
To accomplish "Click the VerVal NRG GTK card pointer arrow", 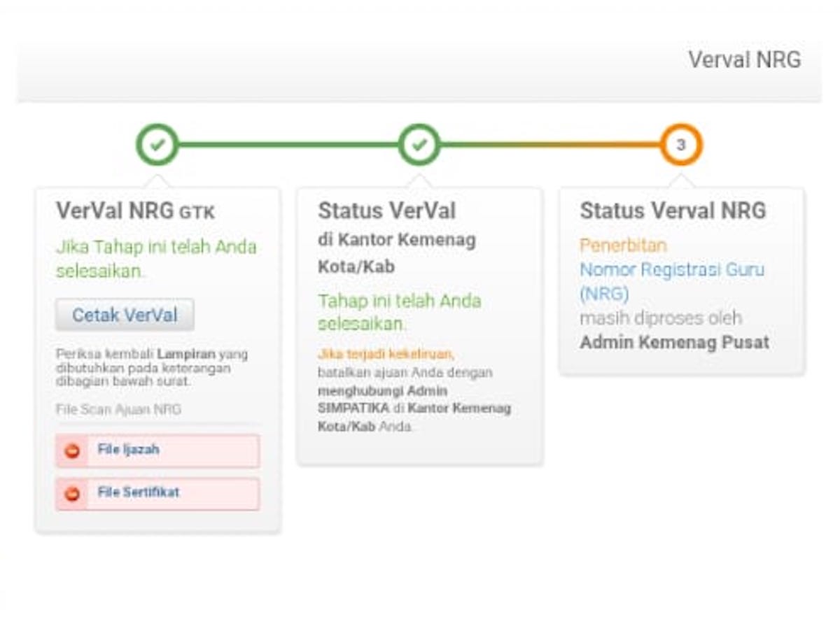I will (158, 180).
